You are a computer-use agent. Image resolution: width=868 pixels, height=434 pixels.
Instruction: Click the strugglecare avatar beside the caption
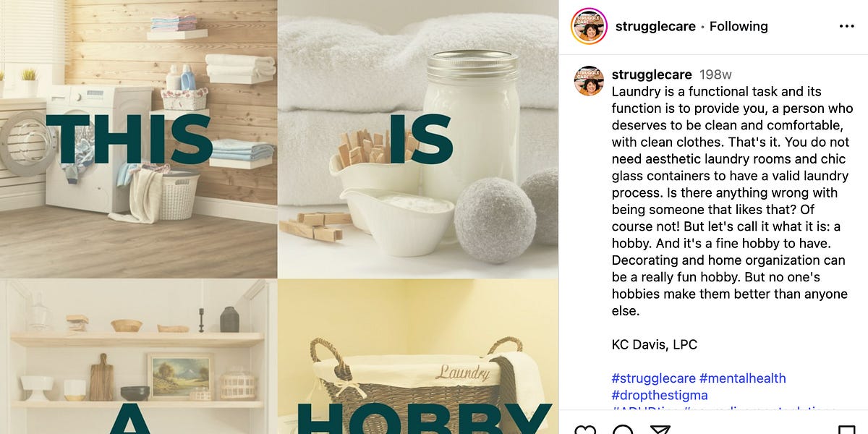tap(589, 80)
